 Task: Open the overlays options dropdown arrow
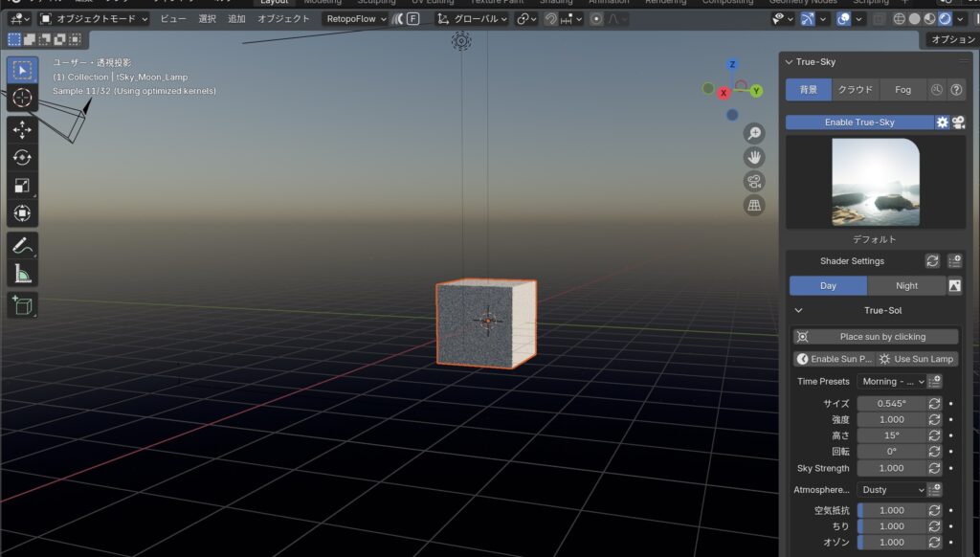pos(858,19)
